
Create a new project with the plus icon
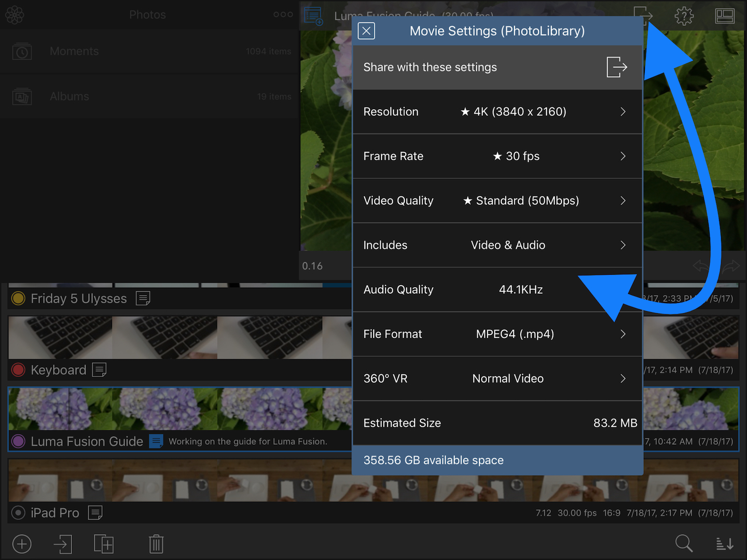21,544
